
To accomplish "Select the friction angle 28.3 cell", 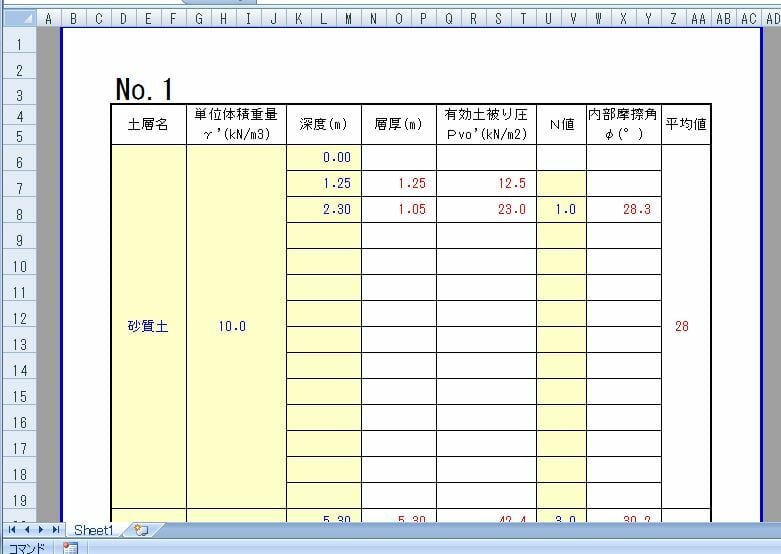I will tap(624, 209).
